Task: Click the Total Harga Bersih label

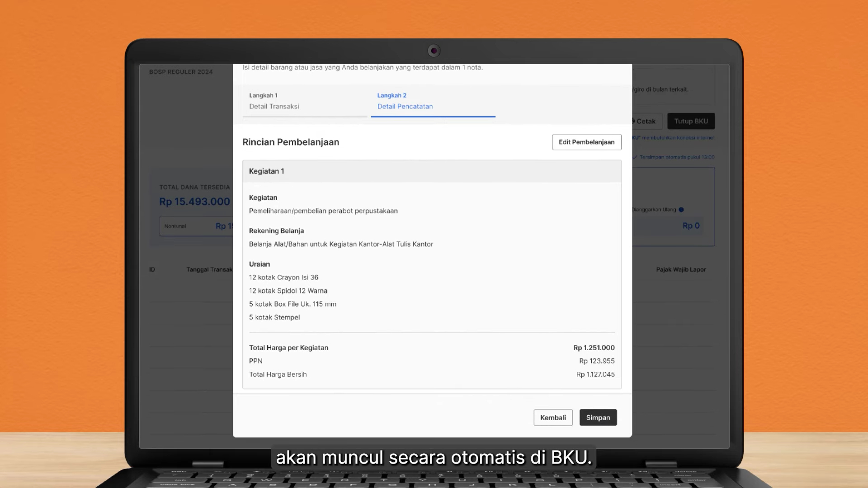Action: click(x=278, y=374)
